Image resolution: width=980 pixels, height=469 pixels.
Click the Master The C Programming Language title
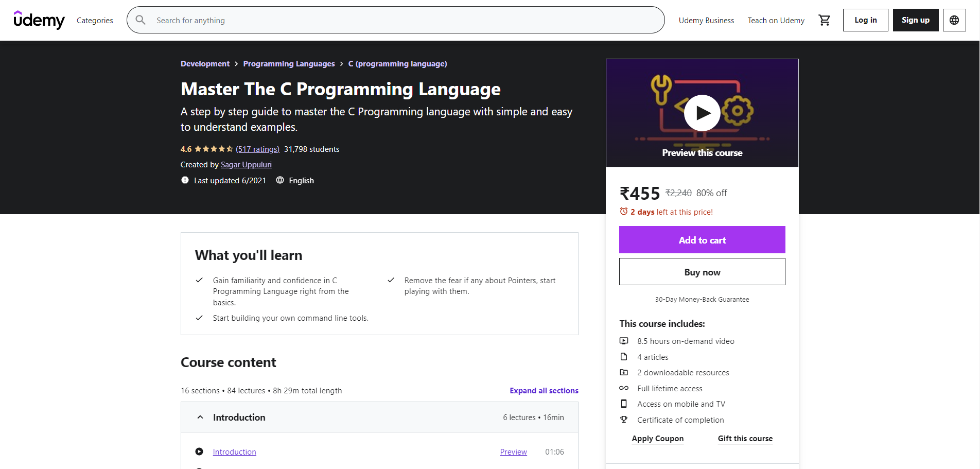(x=340, y=89)
